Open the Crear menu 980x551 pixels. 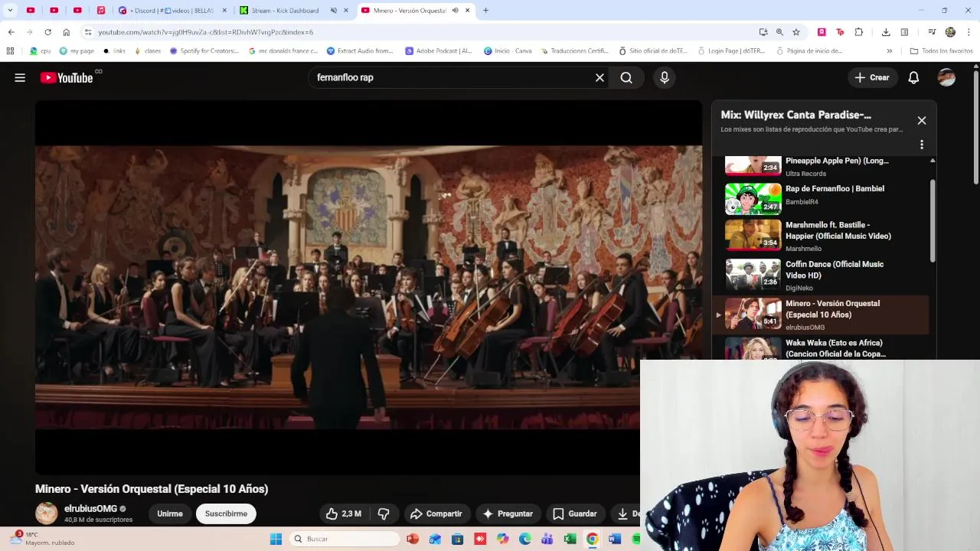tap(872, 77)
